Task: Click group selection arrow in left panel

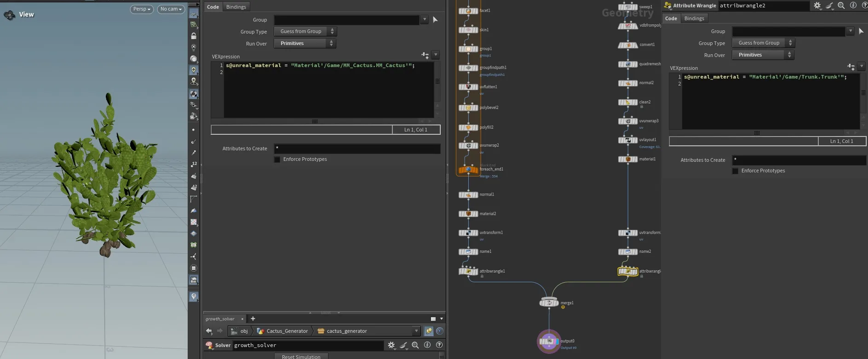Action: click(435, 20)
